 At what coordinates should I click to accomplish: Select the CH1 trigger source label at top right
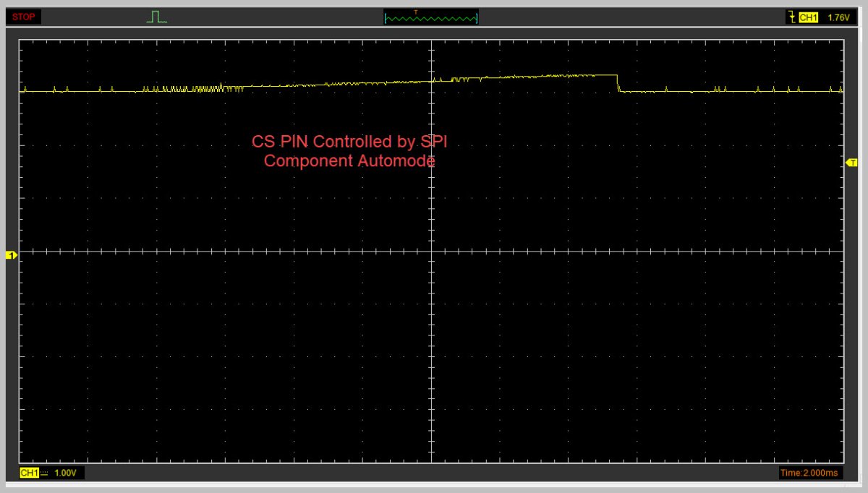pos(808,17)
